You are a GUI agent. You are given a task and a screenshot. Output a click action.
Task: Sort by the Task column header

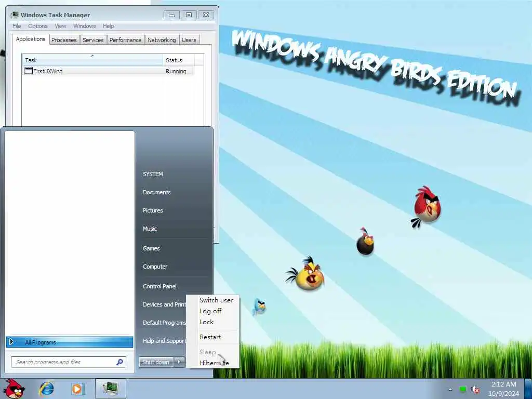point(92,60)
